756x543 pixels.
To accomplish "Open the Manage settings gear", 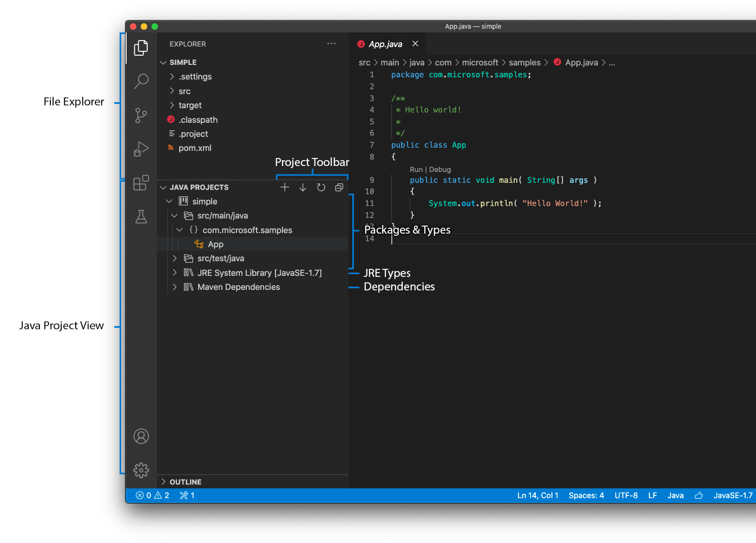I will click(141, 471).
